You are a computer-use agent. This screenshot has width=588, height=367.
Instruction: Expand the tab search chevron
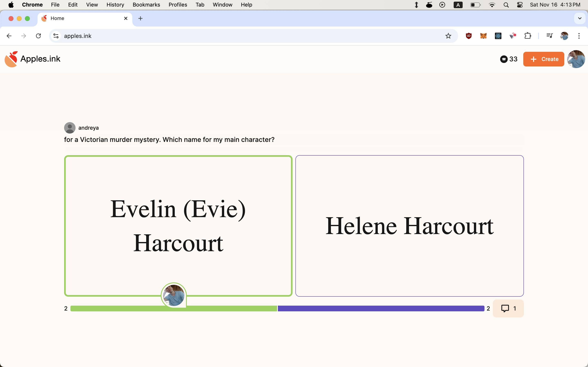point(580,18)
